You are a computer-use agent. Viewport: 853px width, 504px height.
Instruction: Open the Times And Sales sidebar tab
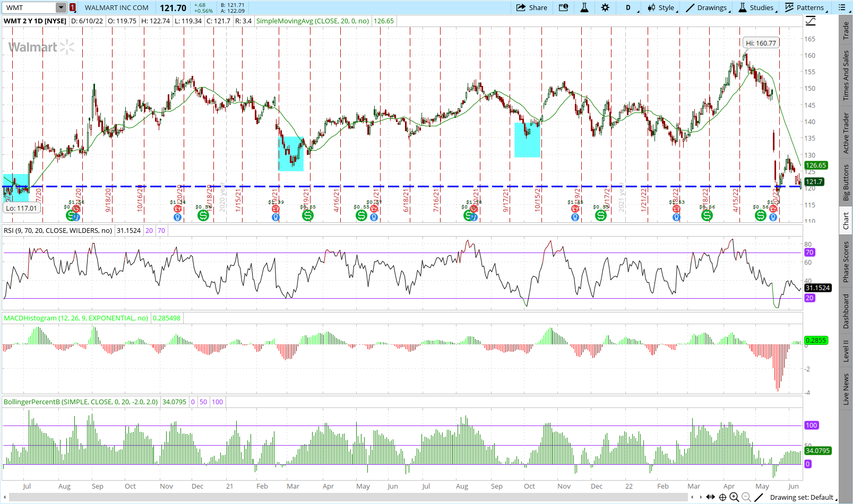point(846,76)
